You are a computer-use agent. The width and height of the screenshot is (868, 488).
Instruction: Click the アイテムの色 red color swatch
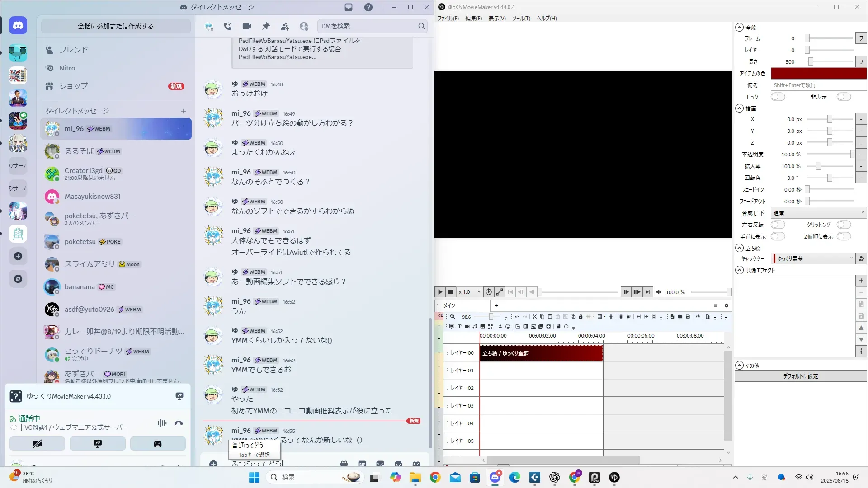818,73
